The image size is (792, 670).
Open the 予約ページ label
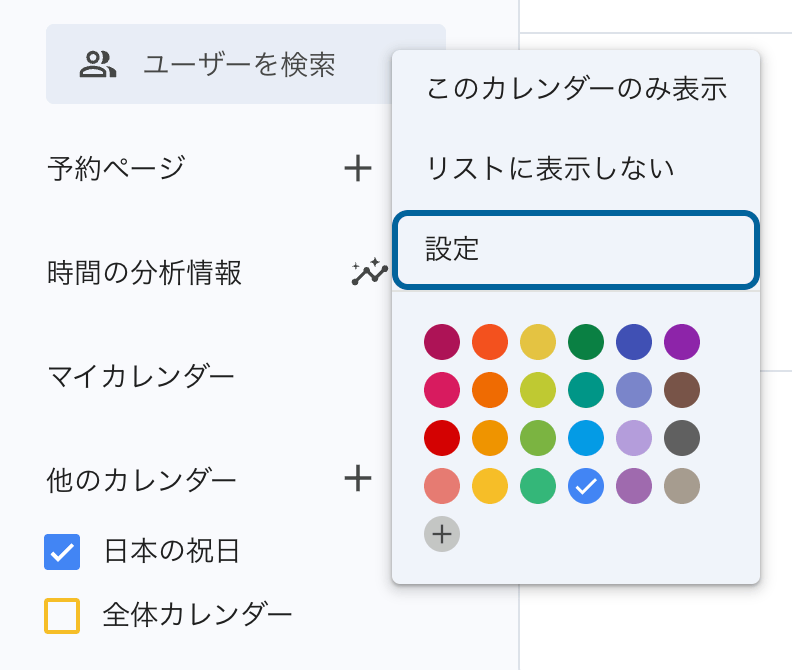pyautogui.click(x=116, y=168)
